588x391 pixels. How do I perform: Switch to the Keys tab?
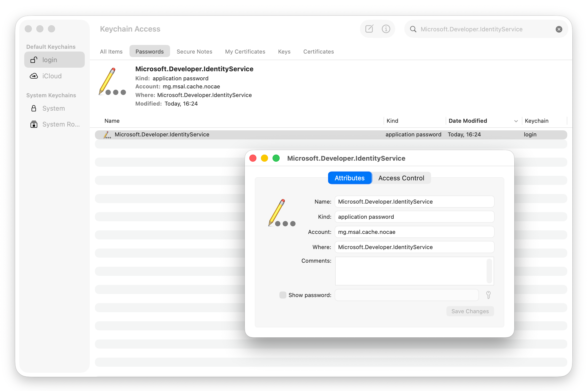(284, 52)
